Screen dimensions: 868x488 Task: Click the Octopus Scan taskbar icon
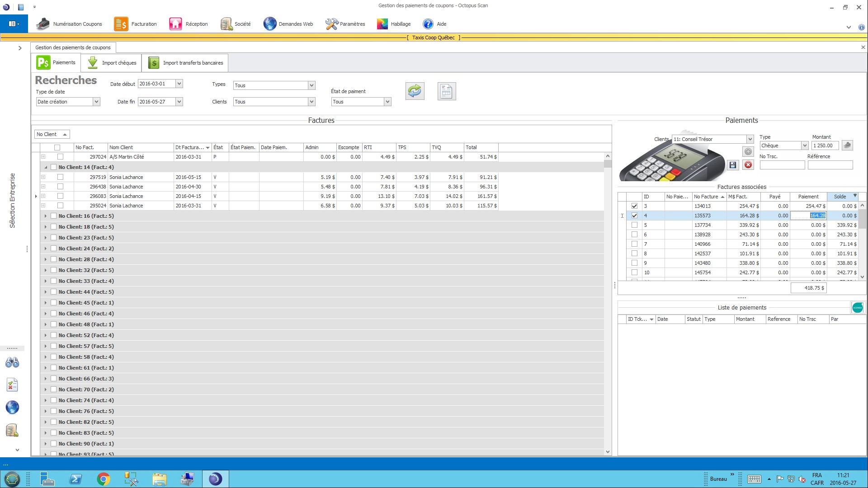215,479
